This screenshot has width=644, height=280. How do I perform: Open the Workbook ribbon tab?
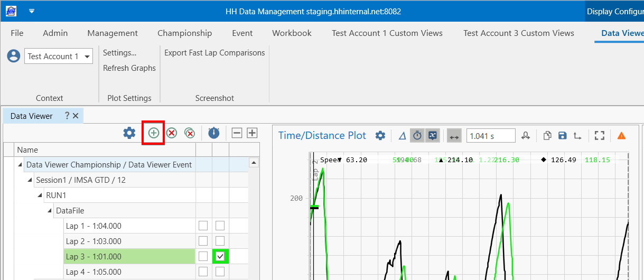click(292, 33)
